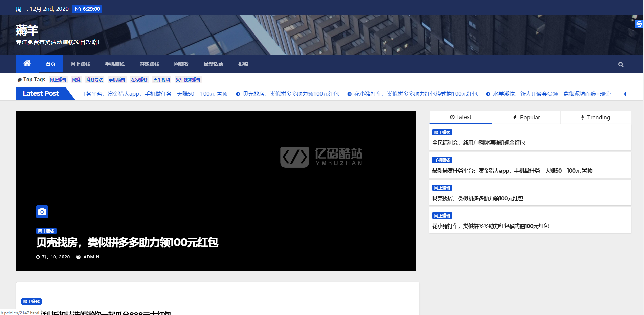Open sidebar post 最新悬赏任务平台 赏金猎人app
This screenshot has width=644, height=315.
[512, 171]
